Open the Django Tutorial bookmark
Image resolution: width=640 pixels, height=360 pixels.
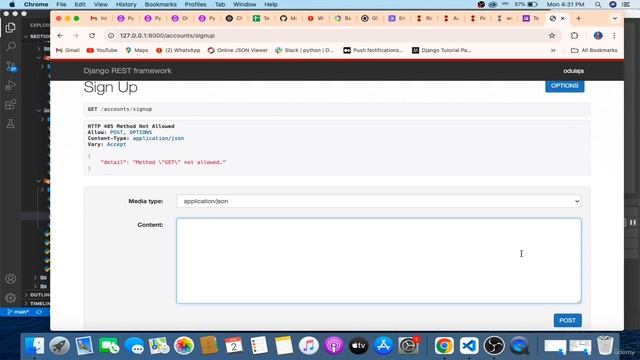(442, 50)
